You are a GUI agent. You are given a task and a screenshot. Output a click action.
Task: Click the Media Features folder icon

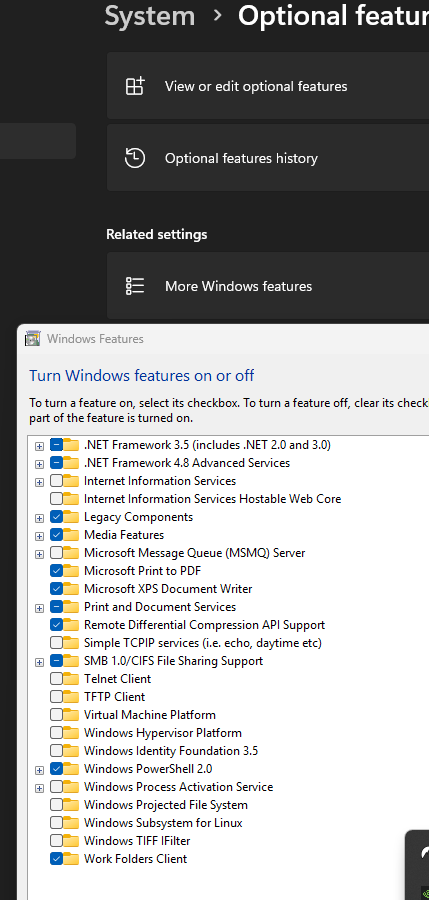coord(71,535)
